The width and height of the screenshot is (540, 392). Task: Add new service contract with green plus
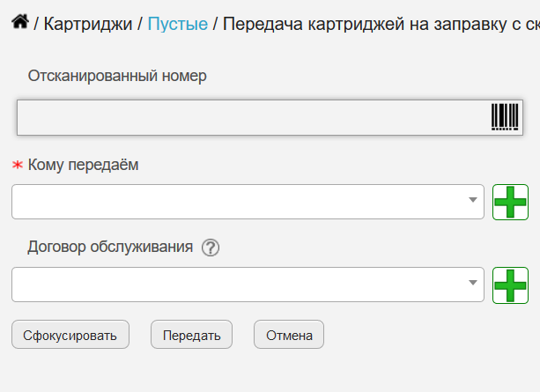point(510,285)
